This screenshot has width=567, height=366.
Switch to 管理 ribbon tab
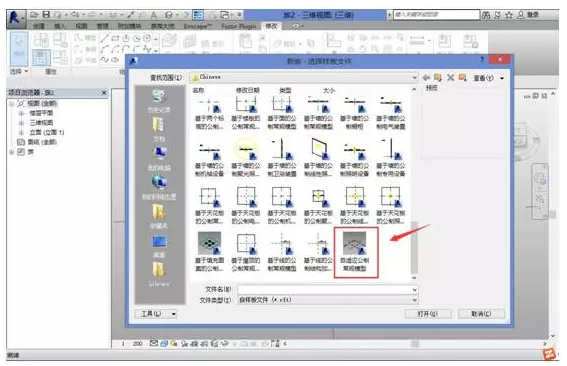click(x=102, y=26)
